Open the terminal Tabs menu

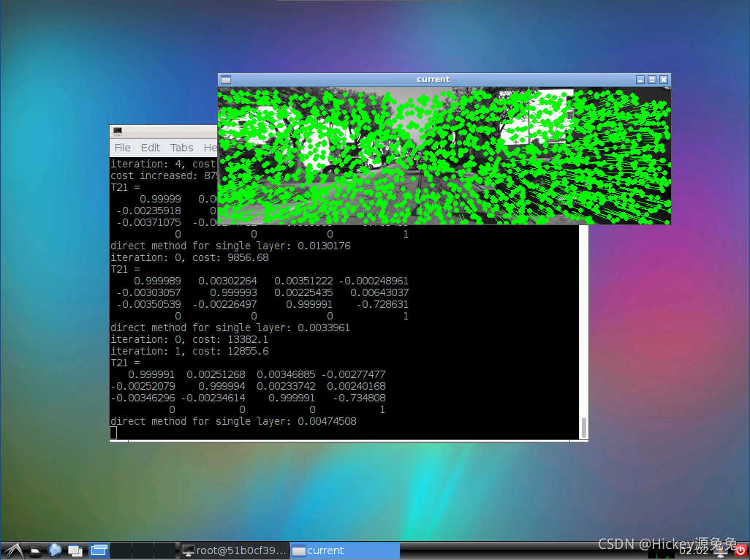[x=182, y=148]
